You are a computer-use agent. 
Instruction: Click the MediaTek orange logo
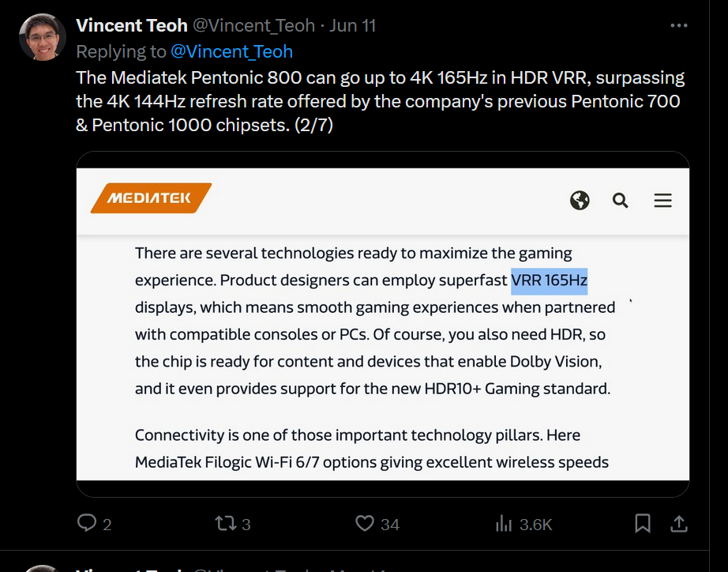pyautogui.click(x=150, y=198)
